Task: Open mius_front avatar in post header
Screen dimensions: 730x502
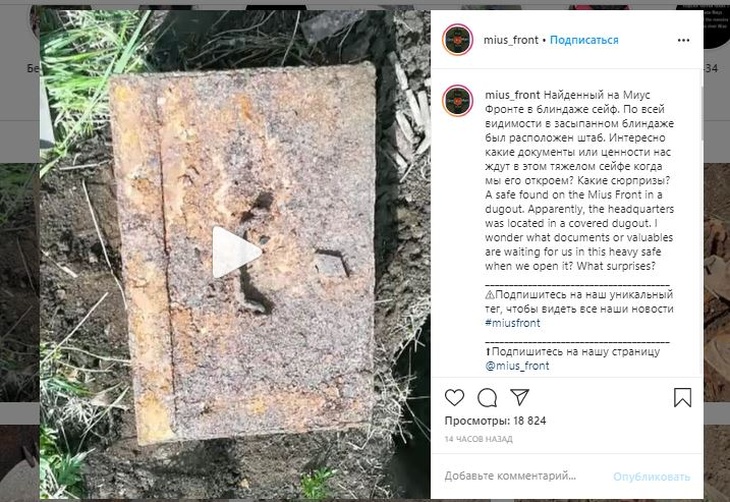Action: [458, 40]
